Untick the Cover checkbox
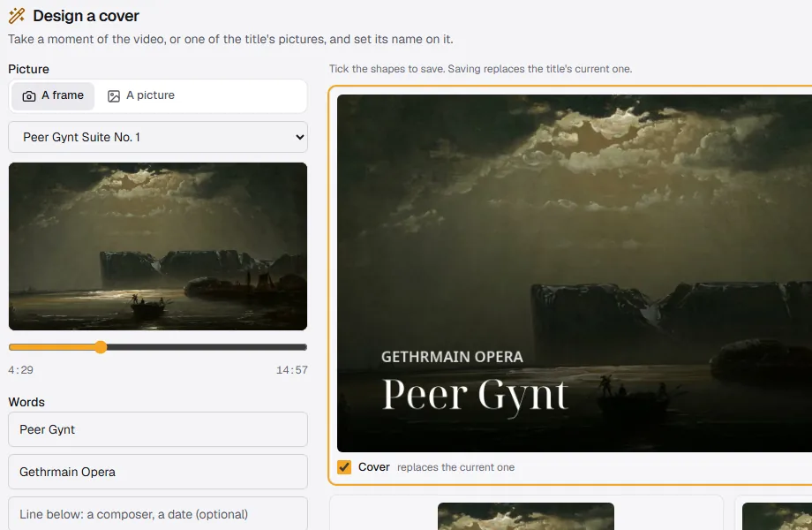The width and height of the screenshot is (812, 530). click(344, 467)
